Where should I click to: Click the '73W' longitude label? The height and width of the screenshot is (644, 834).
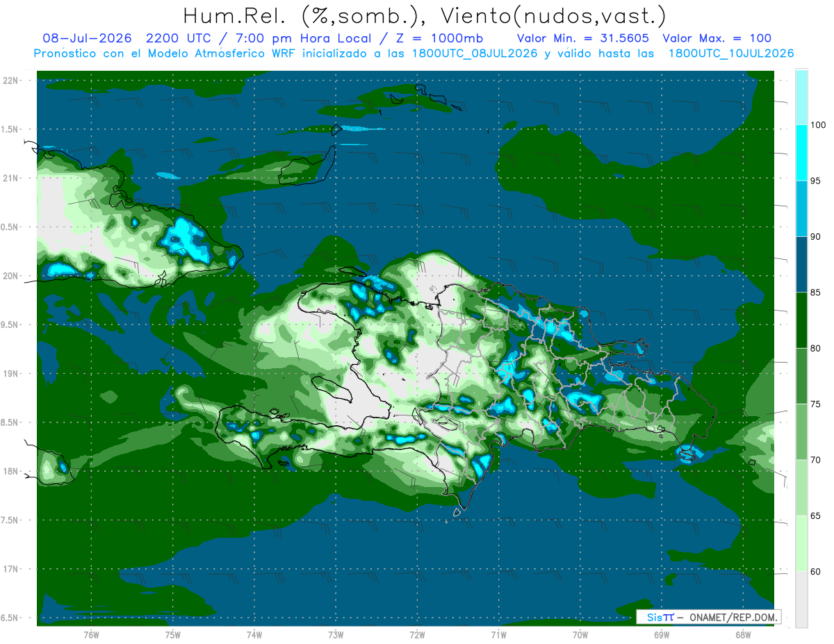click(336, 635)
